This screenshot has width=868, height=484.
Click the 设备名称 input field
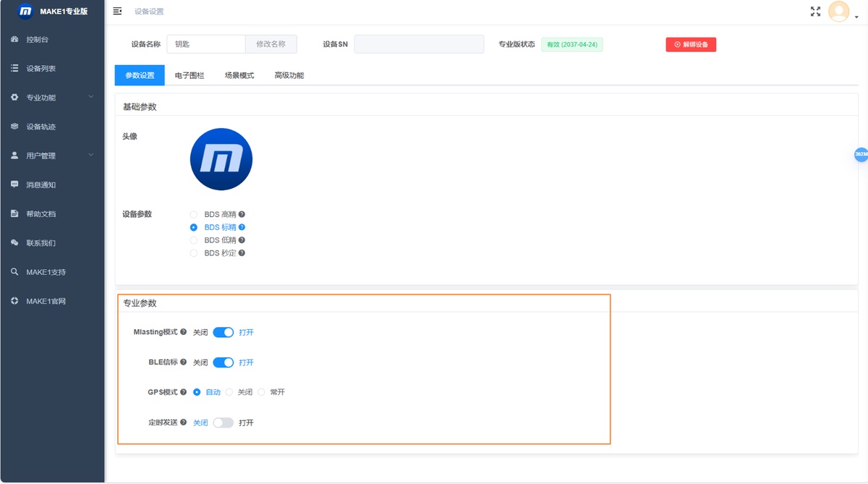click(x=206, y=44)
